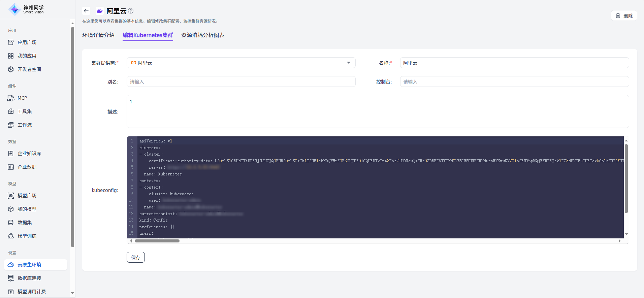Click the kubeconfig horizontal scrollbar thumb
644x298 pixels.
pyautogui.click(x=157, y=241)
